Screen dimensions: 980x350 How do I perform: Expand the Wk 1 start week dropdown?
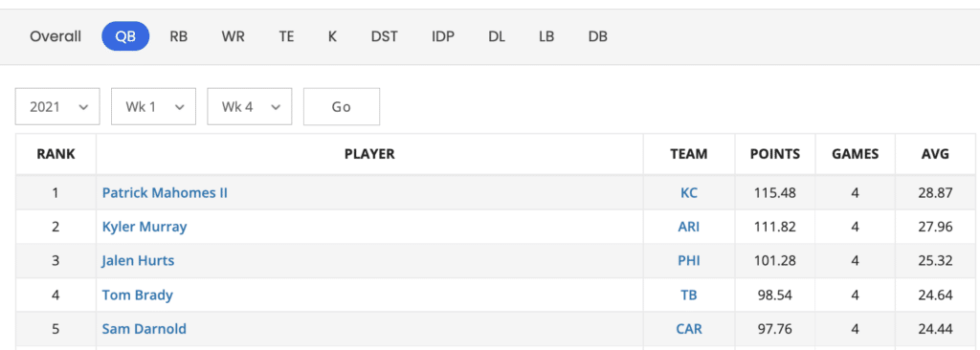click(154, 107)
